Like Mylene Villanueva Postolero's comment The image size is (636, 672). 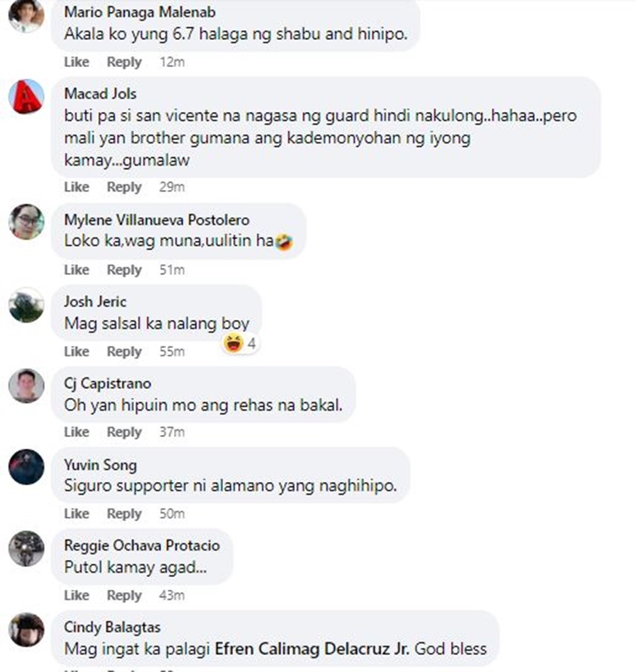(x=76, y=270)
